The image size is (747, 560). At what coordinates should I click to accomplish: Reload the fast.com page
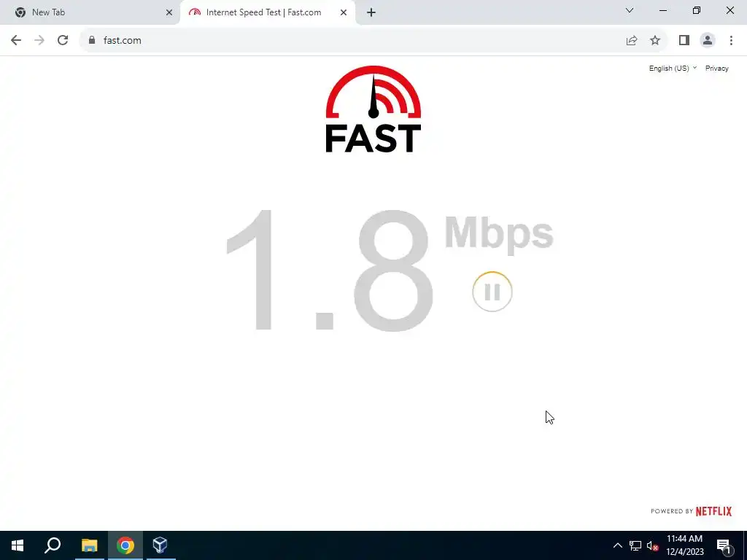[x=63, y=41]
